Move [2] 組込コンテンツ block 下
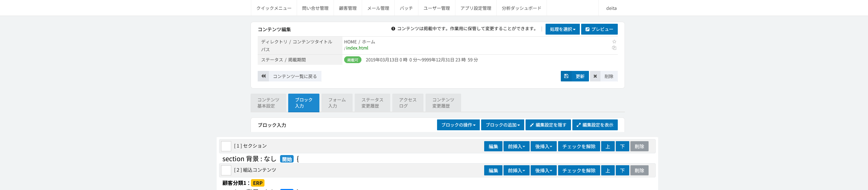This screenshot has height=190, width=868. (x=623, y=170)
